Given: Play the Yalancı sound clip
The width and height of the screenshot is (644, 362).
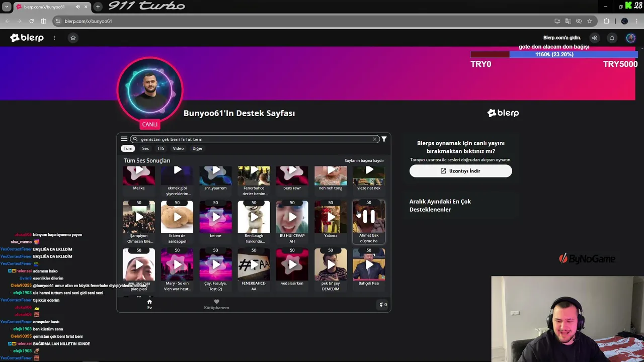Looking at the screenshot, I should tap(331, 217).
